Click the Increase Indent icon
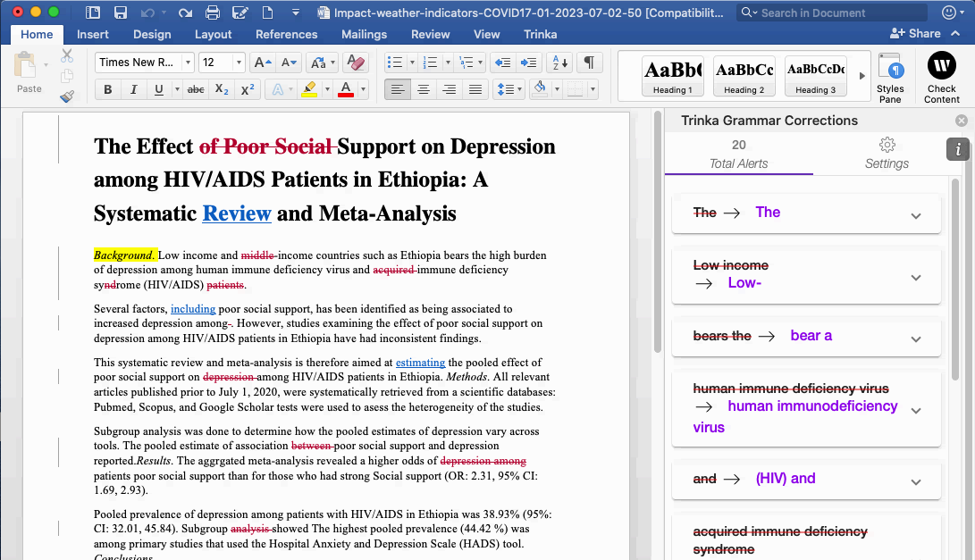This screenshot has width=975, height=560. pyautogui.click(x=528, y=63)
